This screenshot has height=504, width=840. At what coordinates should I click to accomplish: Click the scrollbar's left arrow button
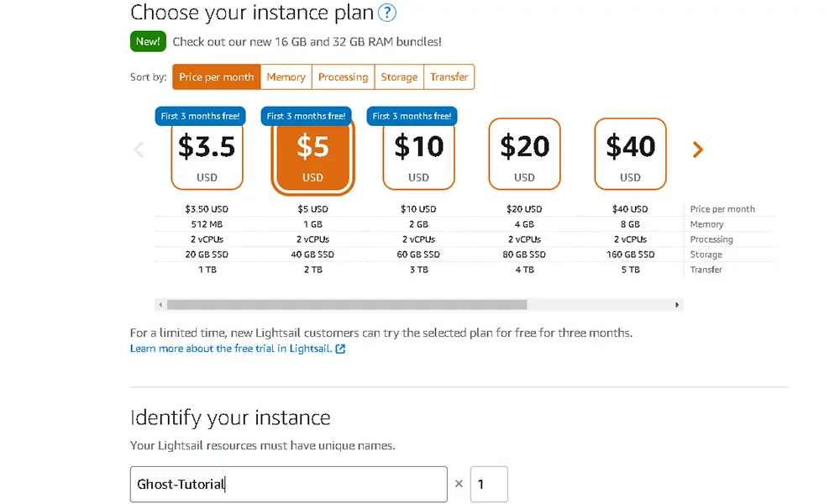coord(160,305)
